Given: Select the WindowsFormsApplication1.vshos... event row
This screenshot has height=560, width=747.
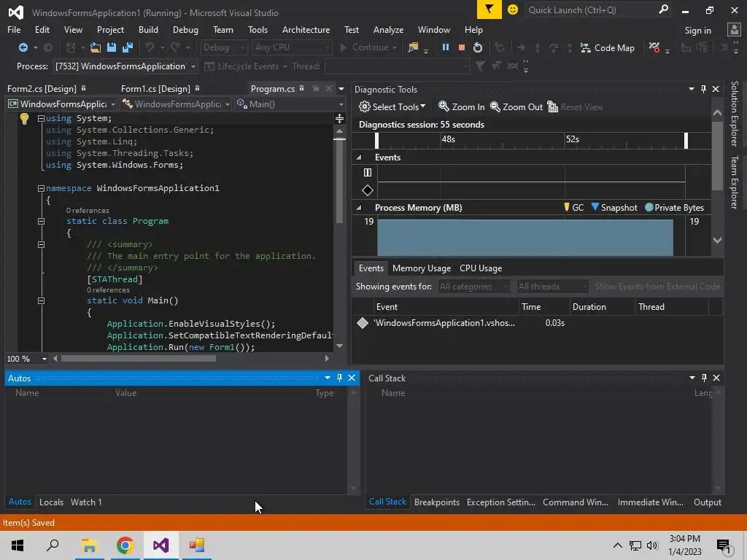Looking at the screenshot, I should pos(538,323).
